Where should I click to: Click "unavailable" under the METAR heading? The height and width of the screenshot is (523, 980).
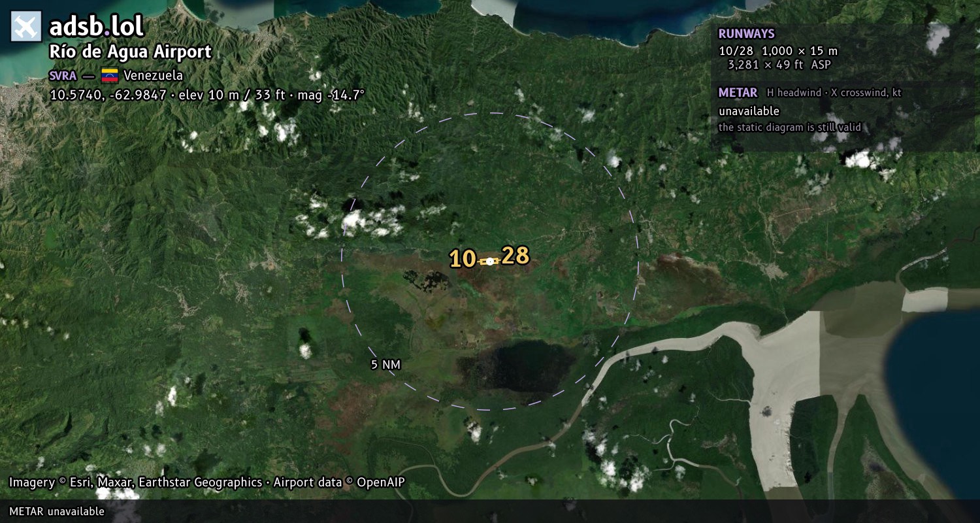coord(749,111)
